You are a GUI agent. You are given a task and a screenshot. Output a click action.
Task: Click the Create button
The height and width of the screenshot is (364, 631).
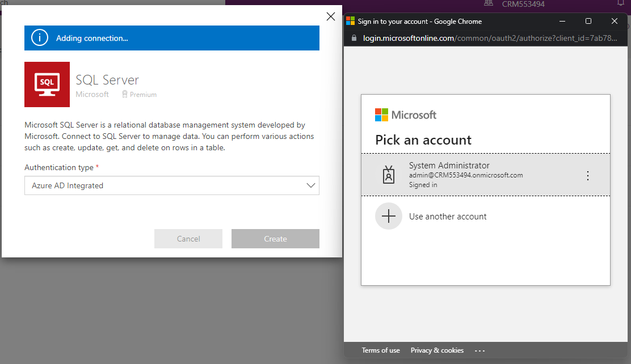pos(275,239)
